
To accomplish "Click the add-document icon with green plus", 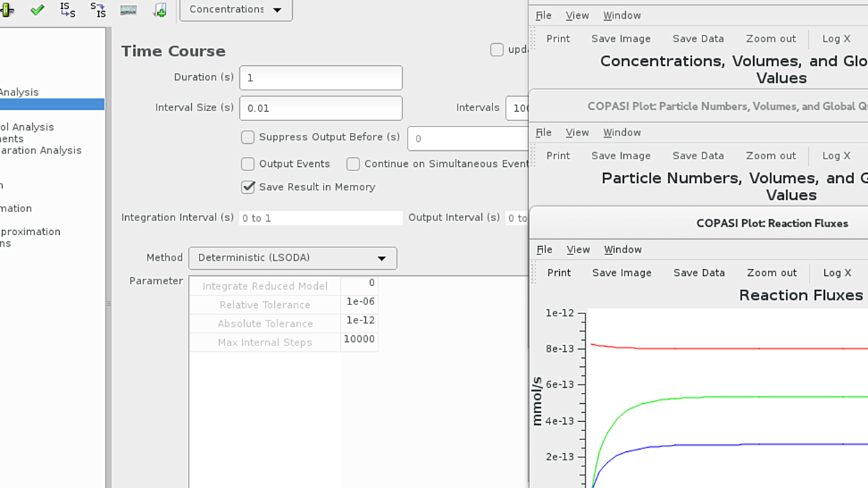I will point(160,10).
